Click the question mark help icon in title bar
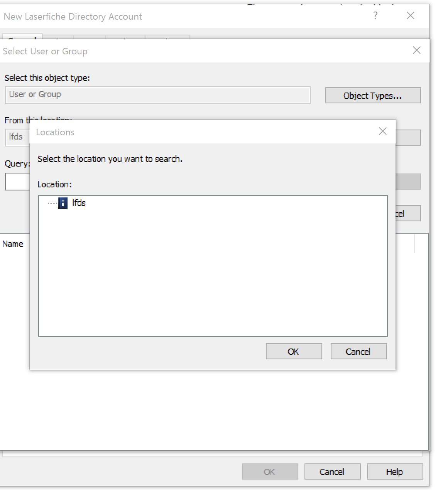Image resolution: width=448 pixels, height=490 pixels. coord(375,16)
